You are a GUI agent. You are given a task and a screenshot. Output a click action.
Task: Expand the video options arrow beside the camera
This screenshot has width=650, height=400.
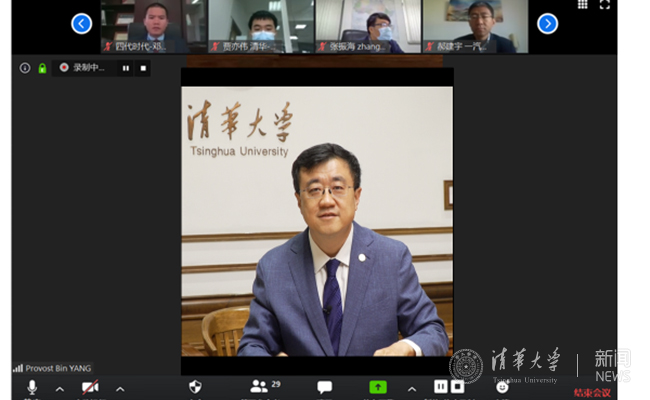click(x=120, y=388)
